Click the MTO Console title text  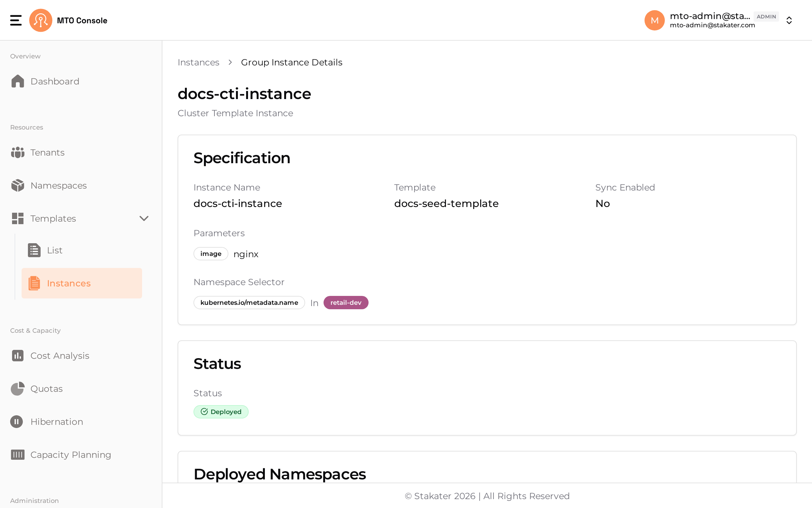pos(82,21)
